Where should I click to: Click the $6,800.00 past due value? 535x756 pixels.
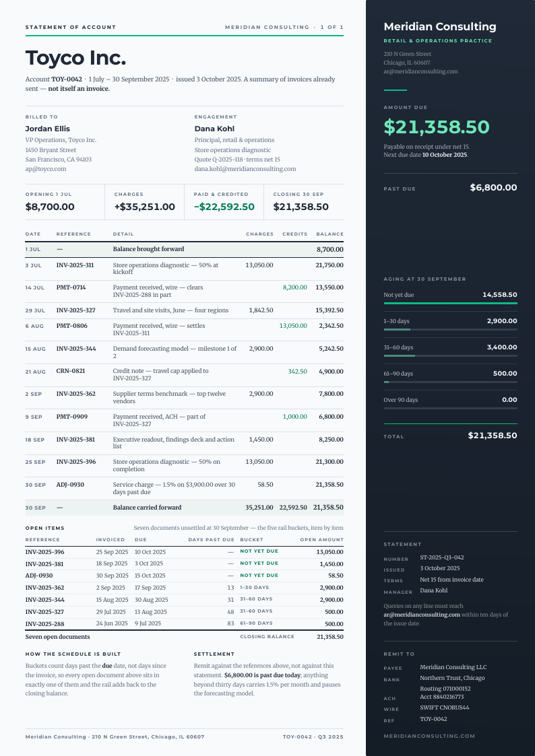coord(493,188)
